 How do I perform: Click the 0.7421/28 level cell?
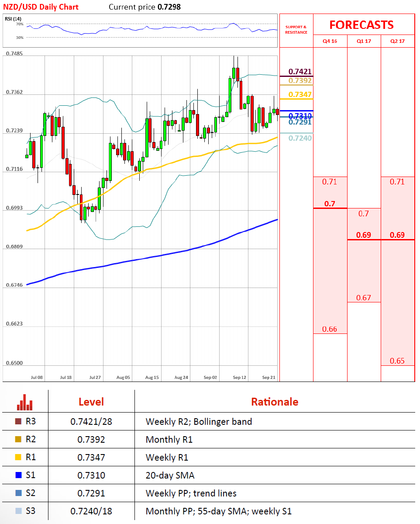[91, 422]
